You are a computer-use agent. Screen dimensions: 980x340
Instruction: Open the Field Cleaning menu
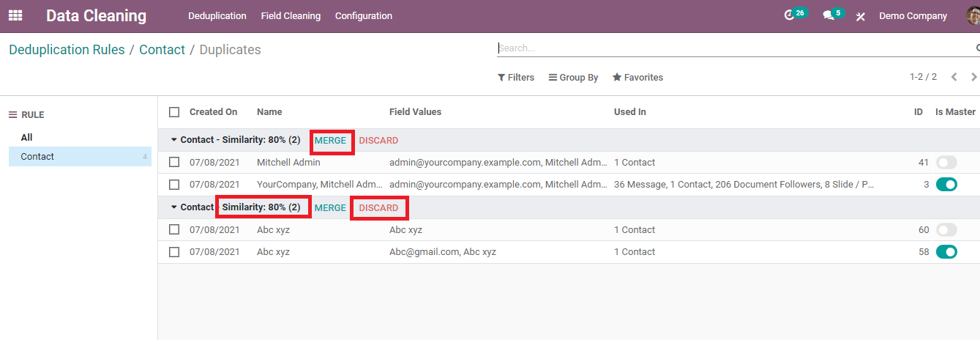[291, 16]
